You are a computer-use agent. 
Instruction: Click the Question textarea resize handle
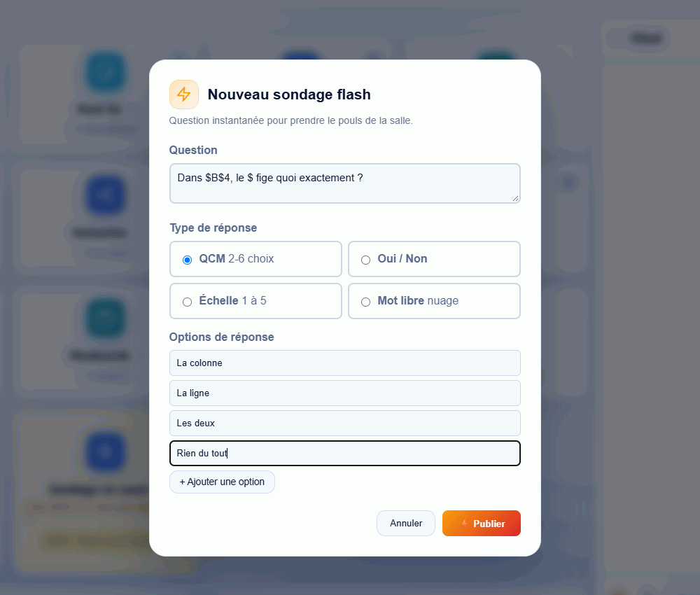[x=516, y=199]
